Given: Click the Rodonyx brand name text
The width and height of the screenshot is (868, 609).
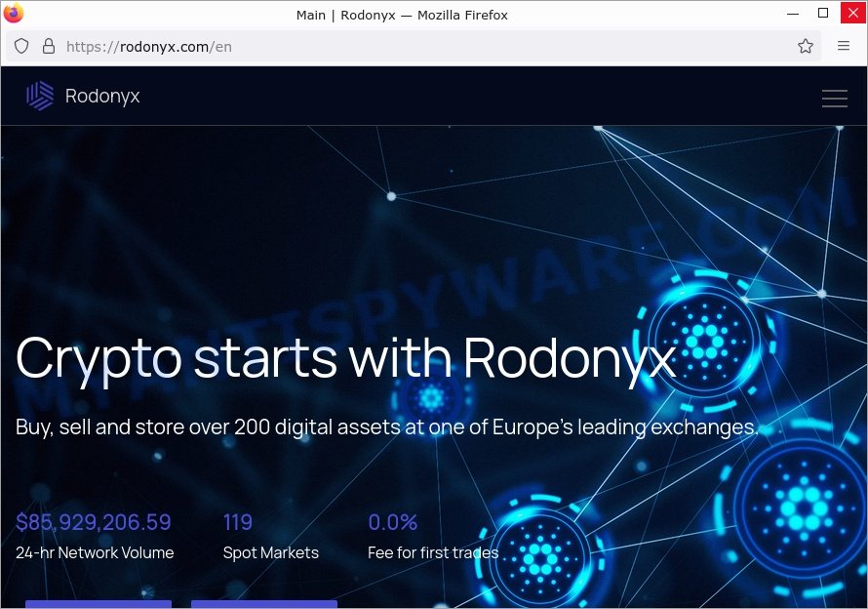Looking at the screenshot, I should pyautogui.click(x=102, y=96).
